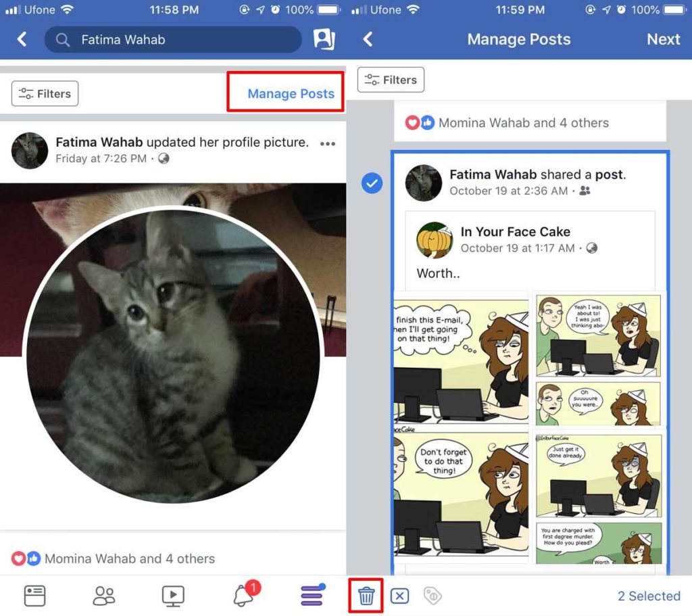This screenshot has width=692, height=616.
Task: Select the Manage Posts title
Action: coord(518,40)
